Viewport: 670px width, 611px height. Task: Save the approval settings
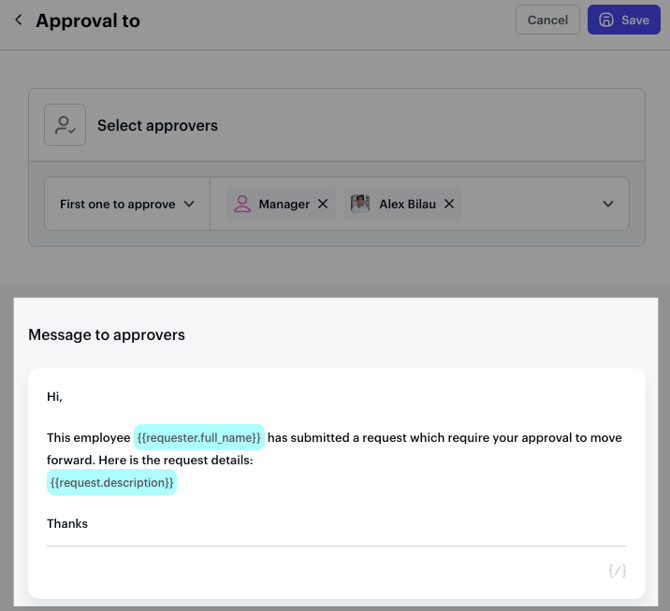click(623, 20)
